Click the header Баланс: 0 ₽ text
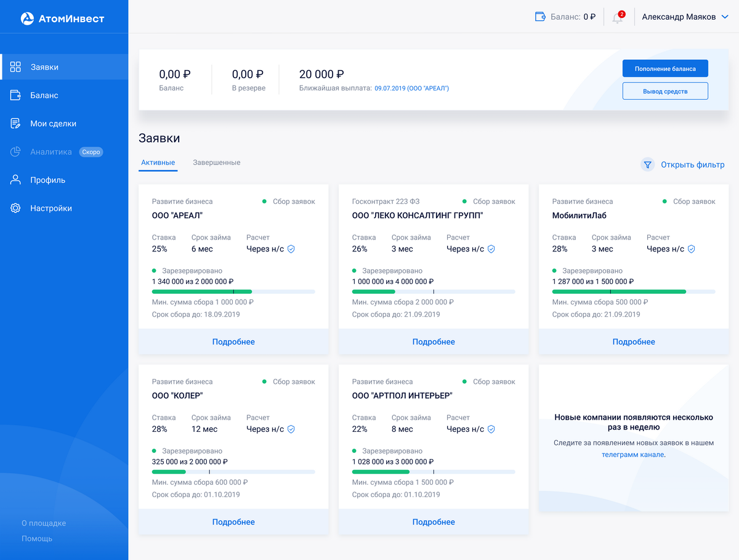The image size is (739, 560). (x=573, y=17)
